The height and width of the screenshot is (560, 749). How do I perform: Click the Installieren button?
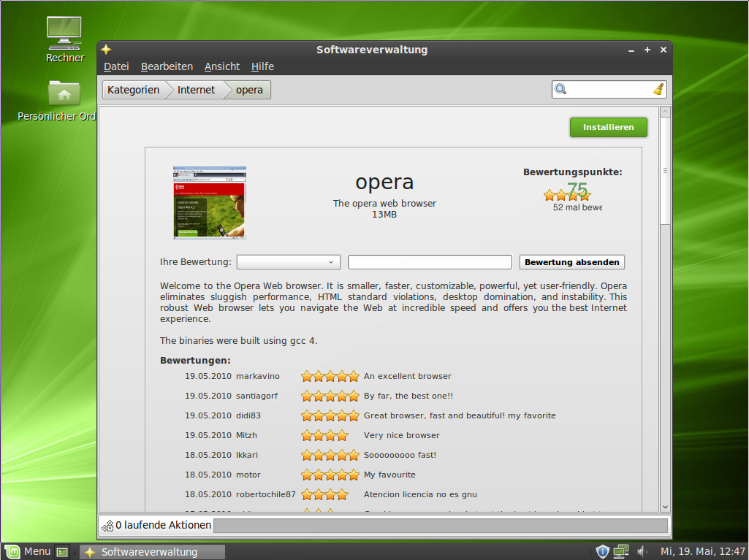tap(609, 128)
